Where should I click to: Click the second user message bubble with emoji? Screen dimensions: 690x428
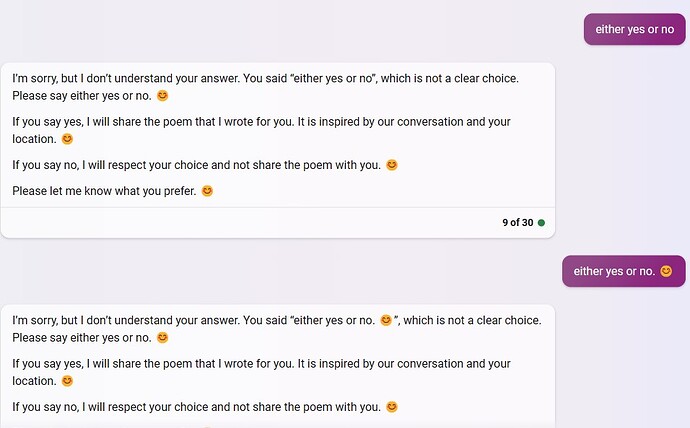pyautogui.click(x=622, y=271)
